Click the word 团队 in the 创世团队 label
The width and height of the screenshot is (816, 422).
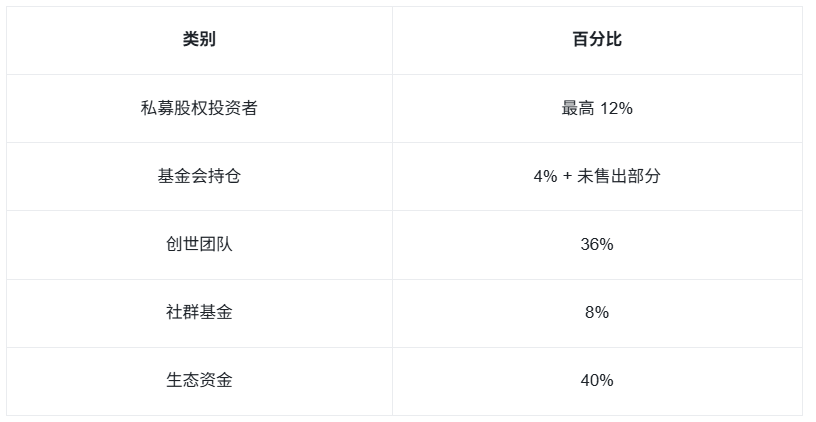click(x=216, y=244)
